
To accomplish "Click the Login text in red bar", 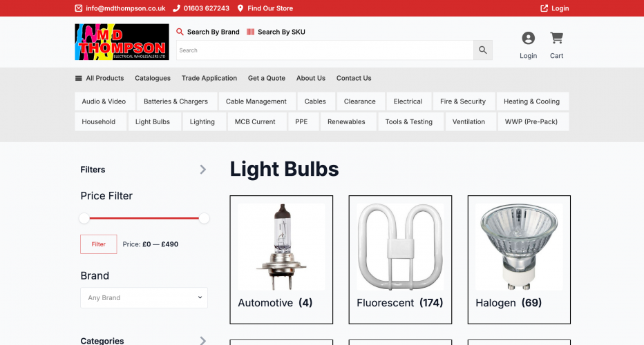I will click(560, 8).
